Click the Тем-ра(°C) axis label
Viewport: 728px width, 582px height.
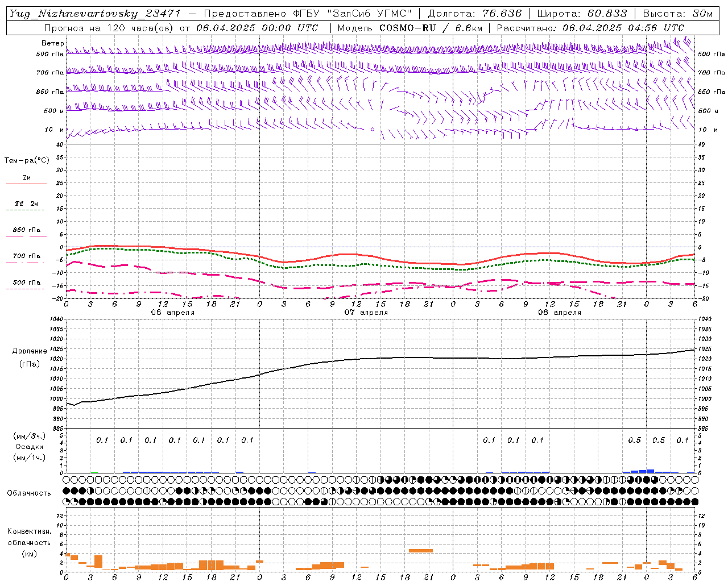pos(27,161)
